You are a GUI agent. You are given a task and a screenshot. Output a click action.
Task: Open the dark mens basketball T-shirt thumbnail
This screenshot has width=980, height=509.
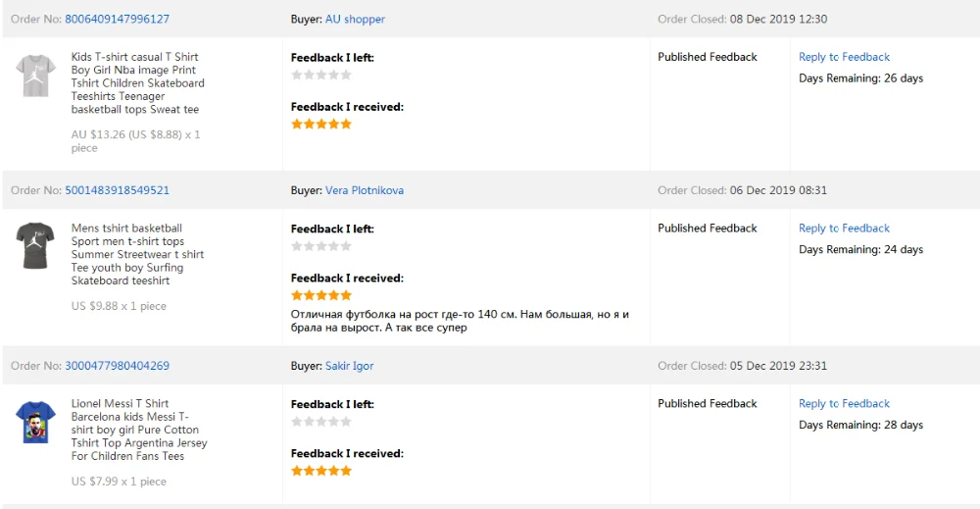[x=36, y=246]
